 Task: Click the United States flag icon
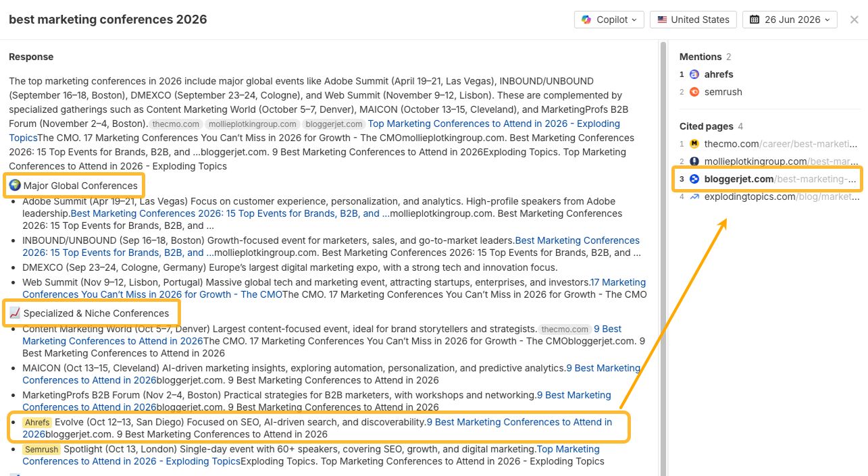tap(662, 20)
